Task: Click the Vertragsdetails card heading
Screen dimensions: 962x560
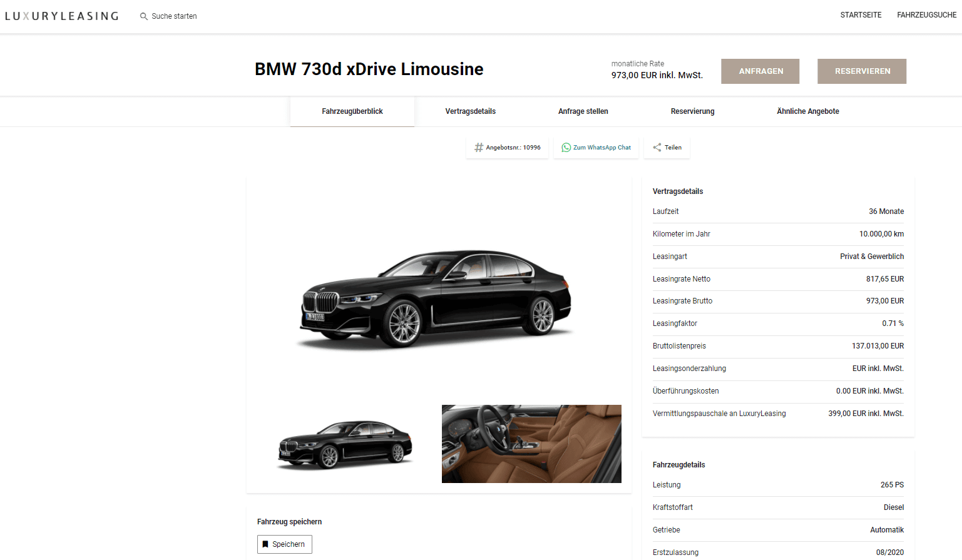Action: click(x=678, y=191)
